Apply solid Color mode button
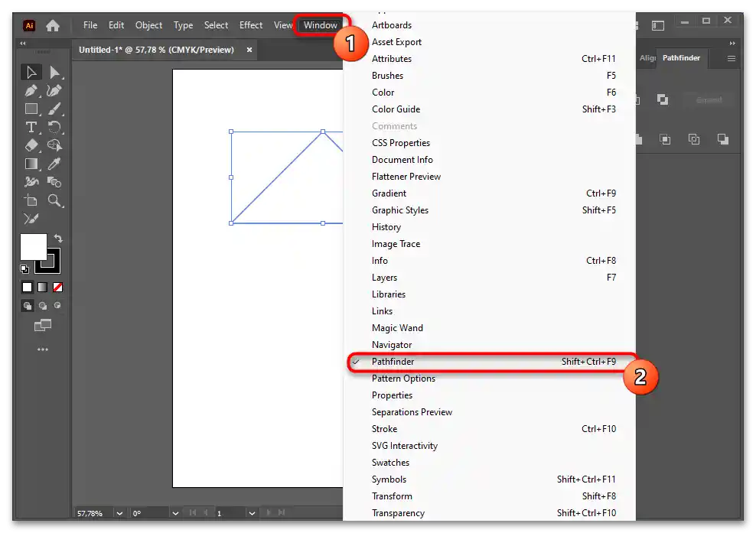 (x=27, y=288)
